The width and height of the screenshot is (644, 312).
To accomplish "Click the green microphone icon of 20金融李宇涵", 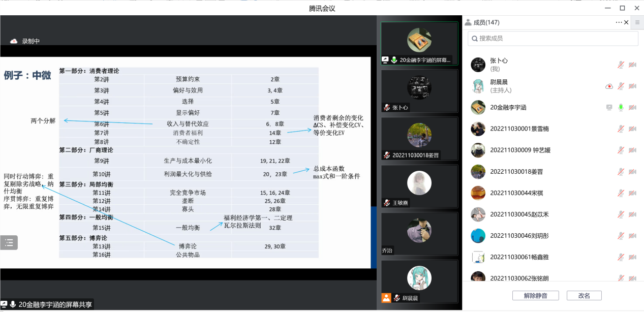I will click(621, 107).
